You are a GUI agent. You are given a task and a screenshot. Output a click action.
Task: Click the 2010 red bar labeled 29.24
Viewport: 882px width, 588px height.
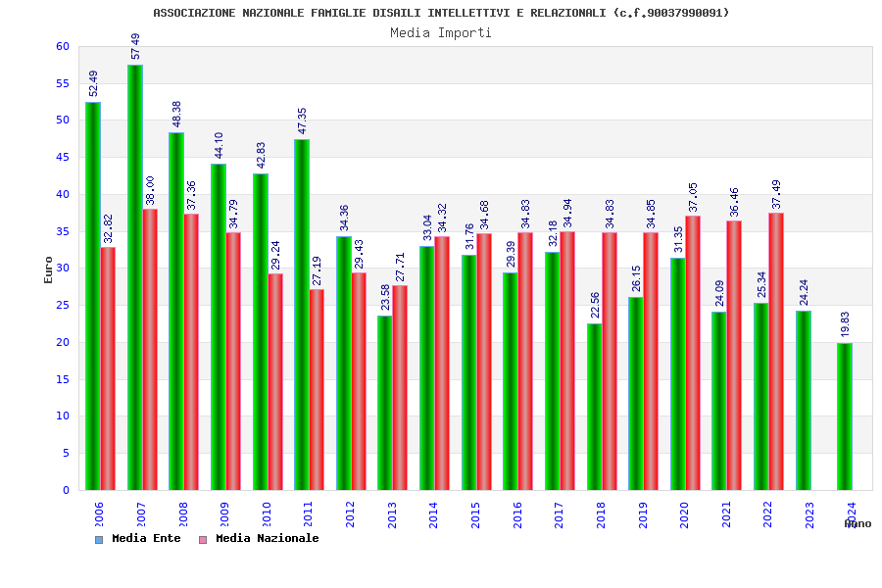tap(275, 382)
